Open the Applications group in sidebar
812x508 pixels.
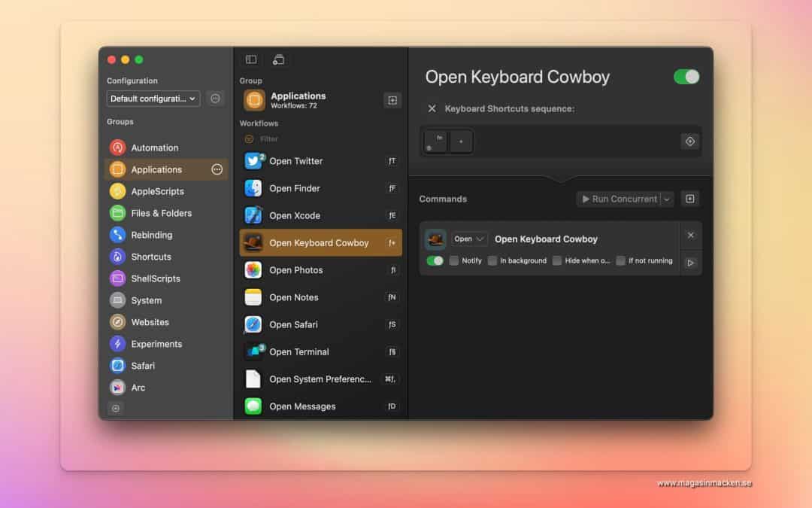point(166,169)
